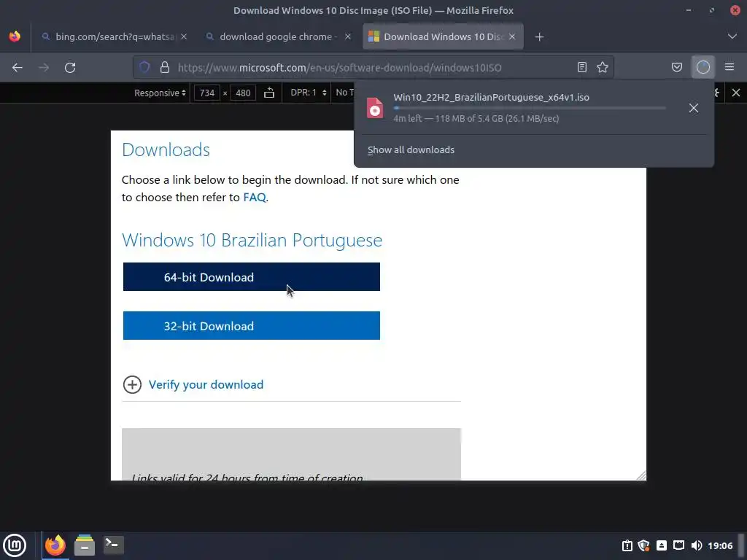Click Firefox icon in taskbar
The image size is (747, 560).
point(55,545)
